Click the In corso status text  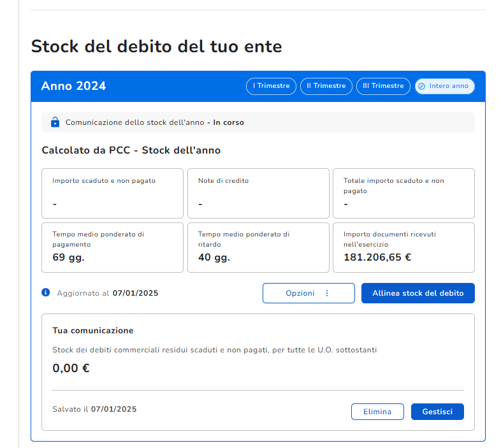coord(228,122)
